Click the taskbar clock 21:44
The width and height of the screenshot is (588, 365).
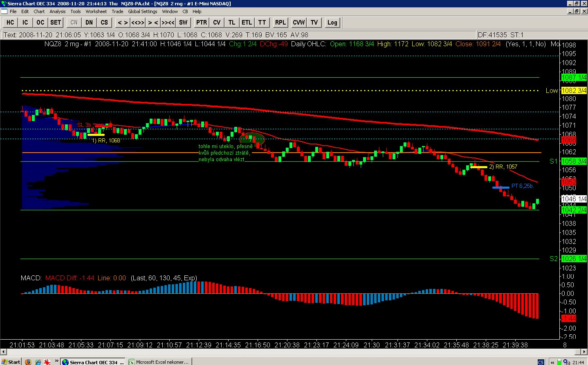click(578, 362)
